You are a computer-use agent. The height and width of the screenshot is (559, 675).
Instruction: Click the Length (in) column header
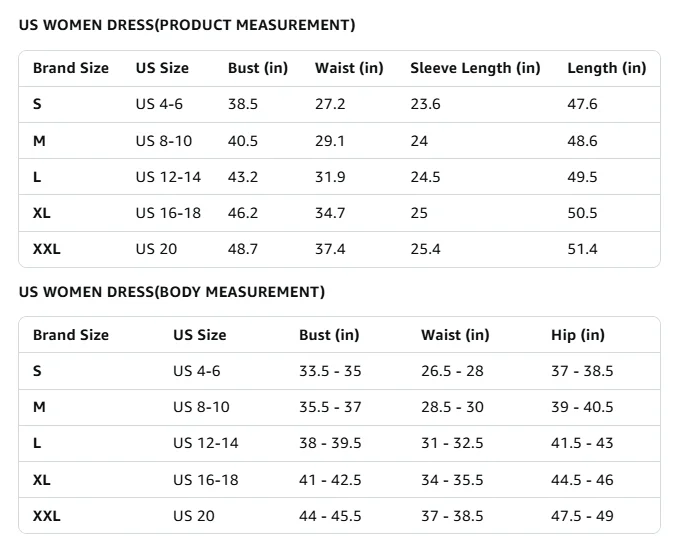click(x=606, y=68)
